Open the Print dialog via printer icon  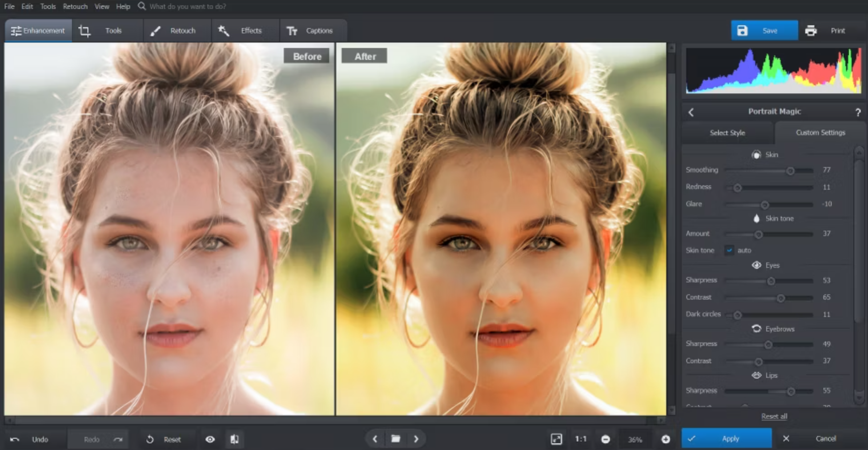tap(811, 31)
